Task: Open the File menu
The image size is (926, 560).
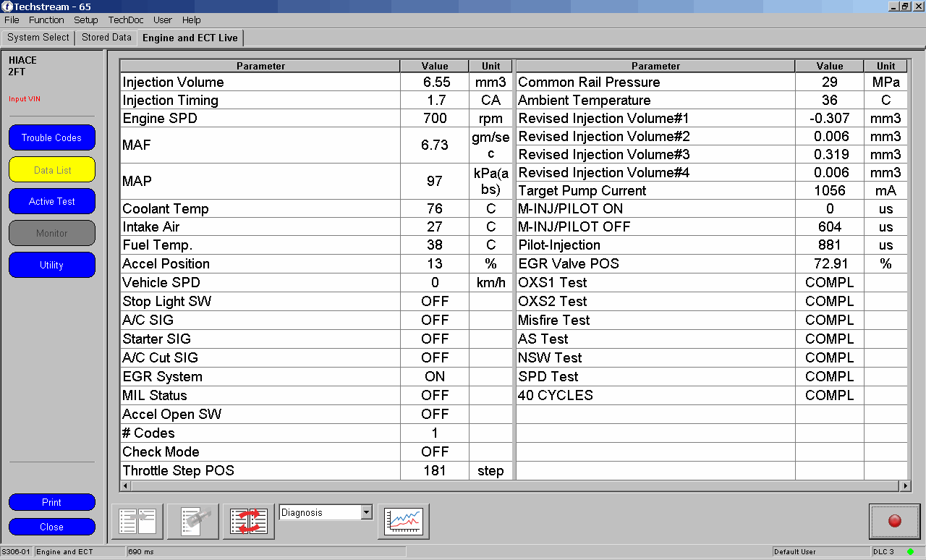Action: [12, 20]
